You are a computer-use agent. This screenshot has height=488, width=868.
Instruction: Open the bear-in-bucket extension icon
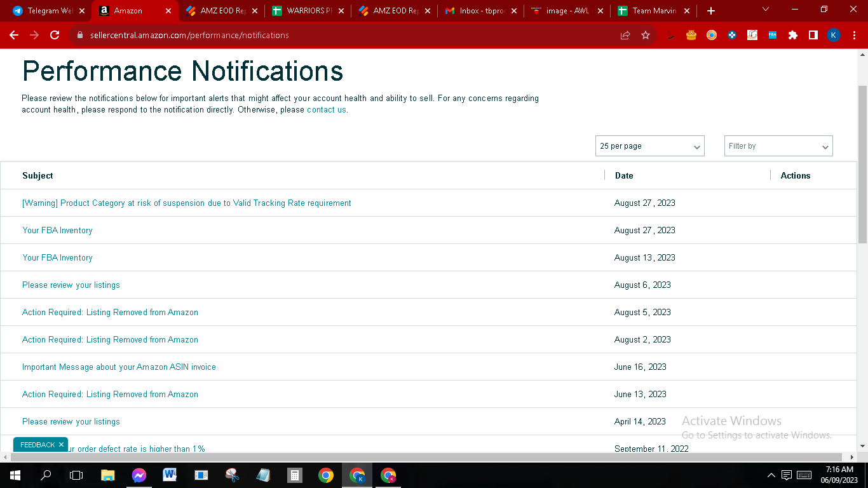point(691,36)
